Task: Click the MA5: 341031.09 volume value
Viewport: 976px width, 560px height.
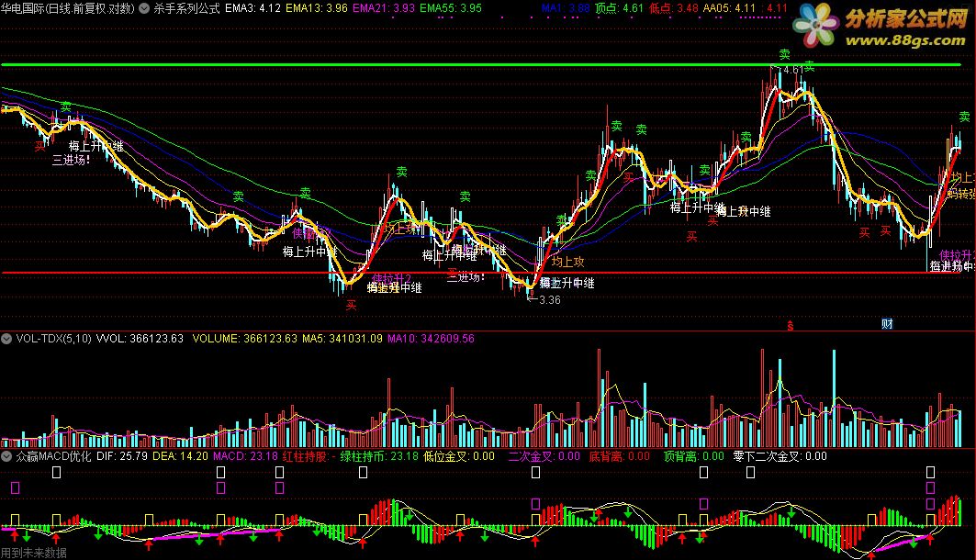Action: (x=342, y=339)
